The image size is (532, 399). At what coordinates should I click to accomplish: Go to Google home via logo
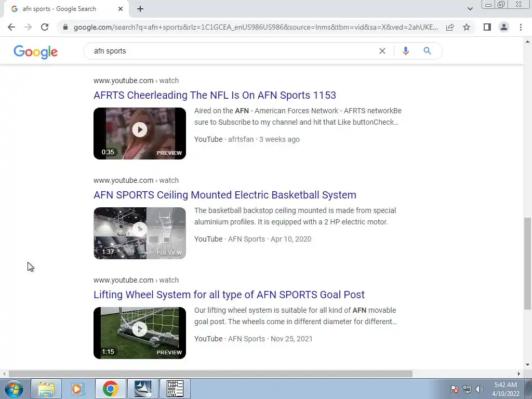coord(36,52)
